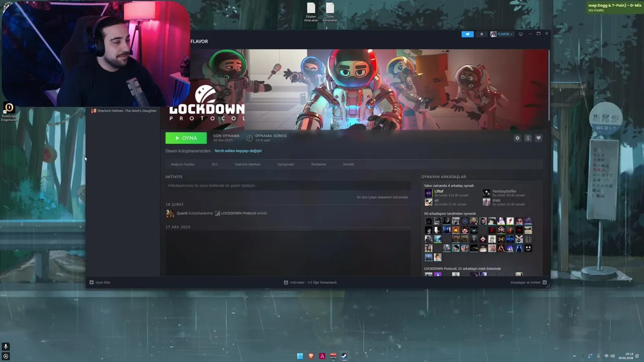Click FemboySniffer's avatar thumbnail
The width and height of the screenshot is (644, 362).
pyautogui.click(x=487, y=193)
